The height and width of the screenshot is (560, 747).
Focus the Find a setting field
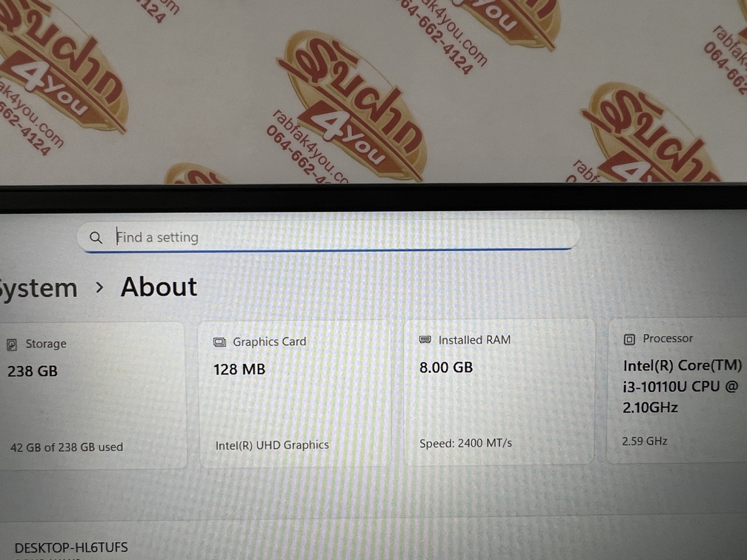[x=328, y=236]
